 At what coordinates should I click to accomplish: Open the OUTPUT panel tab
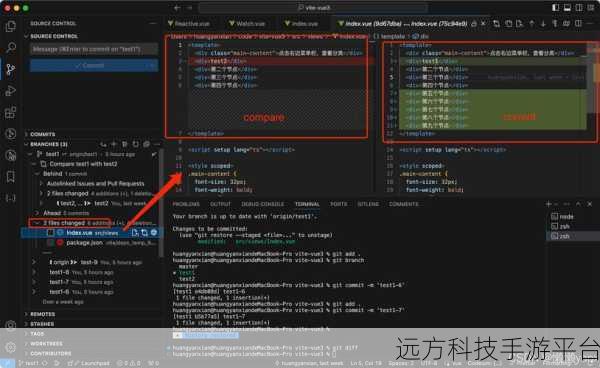[x=220, y=204]
